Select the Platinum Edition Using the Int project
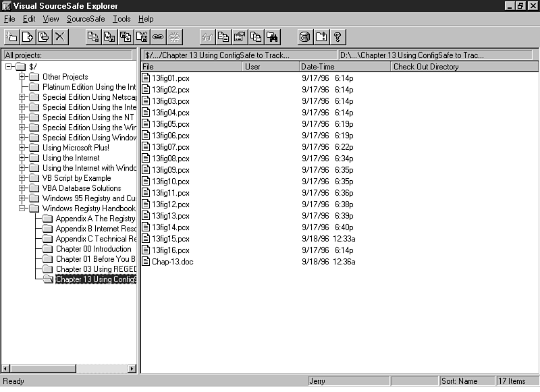Image resolution: width=540 pixels, height=392 pixels. 89,87
